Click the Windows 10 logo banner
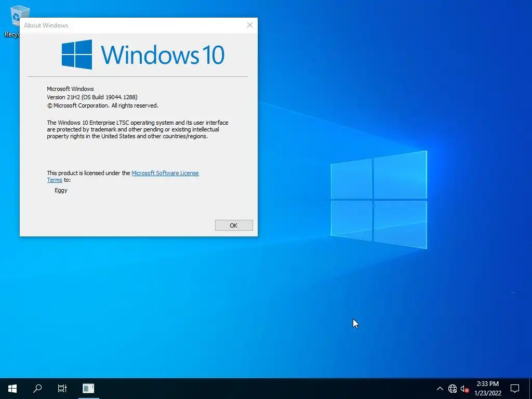The width and height of the screenshot is (532, 399). point(143,55)
